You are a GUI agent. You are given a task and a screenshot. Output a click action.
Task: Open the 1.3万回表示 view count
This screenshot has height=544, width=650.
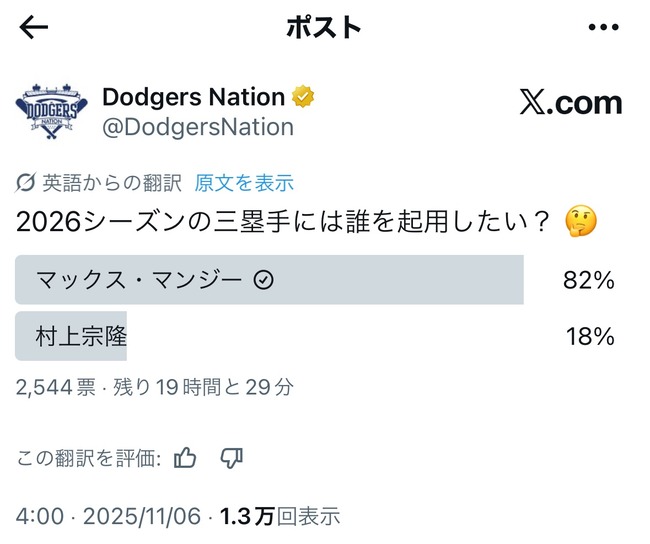[280, 516]
